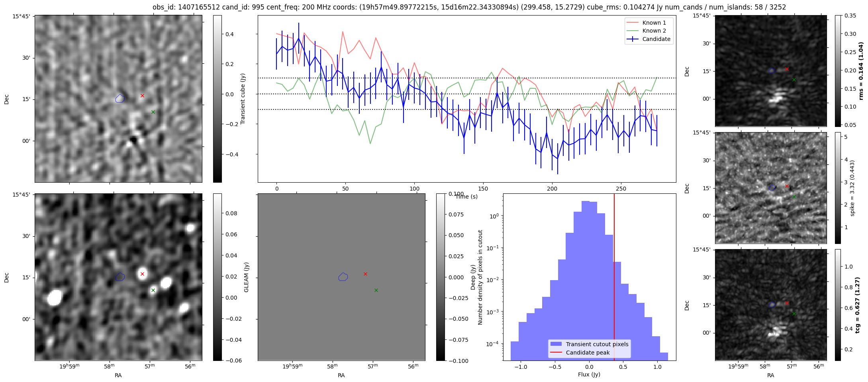
Task: Click the red X marker in the tcg map
Action: [787, 303]
